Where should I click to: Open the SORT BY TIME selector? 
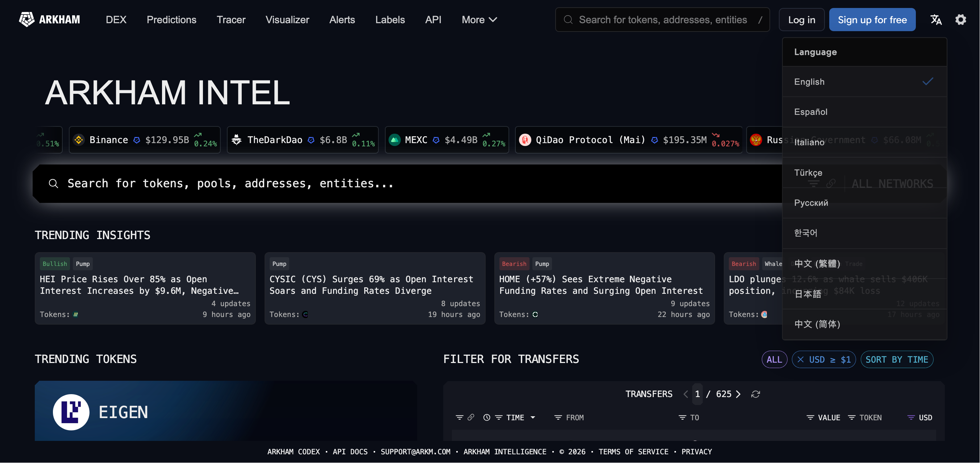pos(897,359)
